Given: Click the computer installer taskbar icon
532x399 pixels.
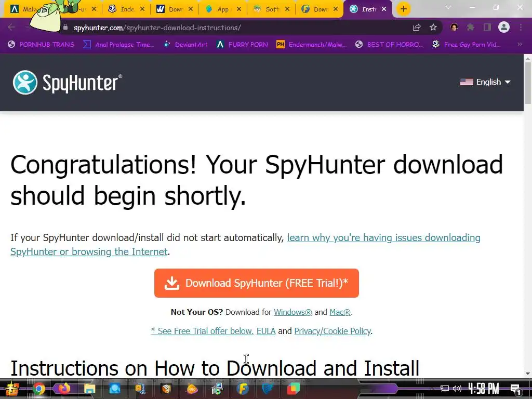Looking at the screenshot, I should pyautogui.click(x=217, y=389).
